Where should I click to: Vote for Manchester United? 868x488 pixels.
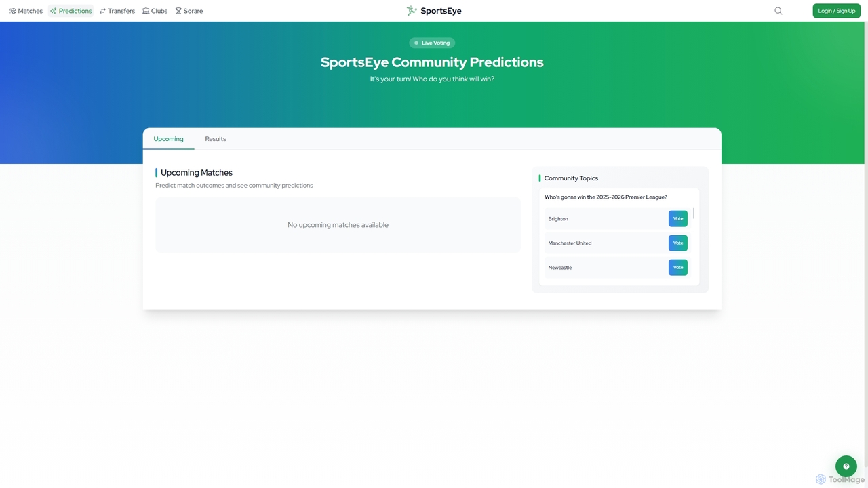(x=678, y=243)
